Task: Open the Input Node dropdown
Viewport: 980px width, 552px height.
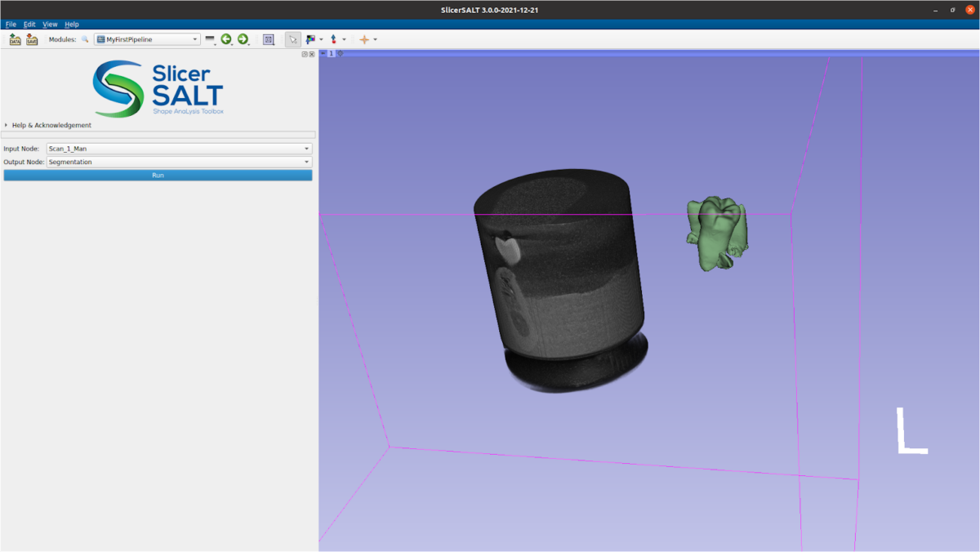Action: (x=179, y=149)
